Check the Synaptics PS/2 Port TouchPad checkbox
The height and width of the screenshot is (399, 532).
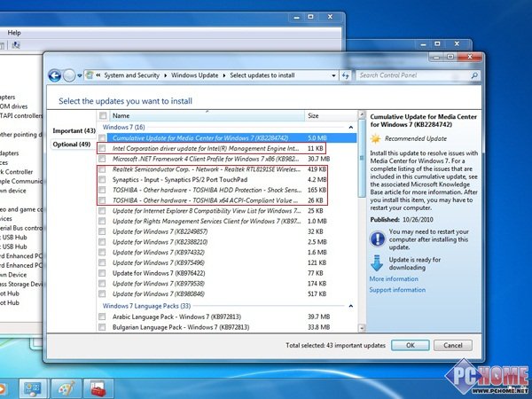pos(102,179)
